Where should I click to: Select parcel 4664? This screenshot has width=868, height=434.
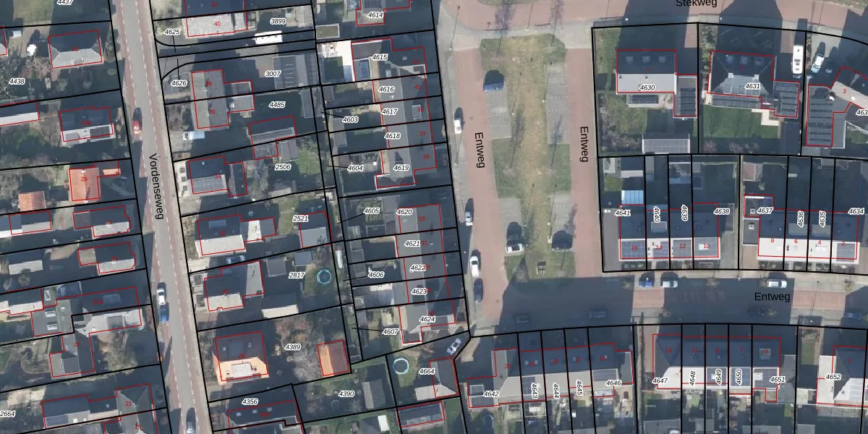click(427, 372)
